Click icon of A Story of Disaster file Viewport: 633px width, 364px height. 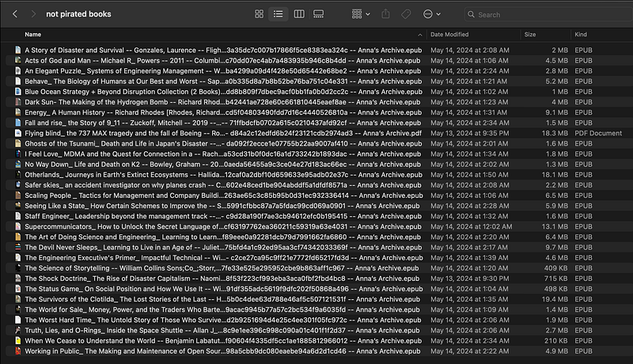coord(17,50)
